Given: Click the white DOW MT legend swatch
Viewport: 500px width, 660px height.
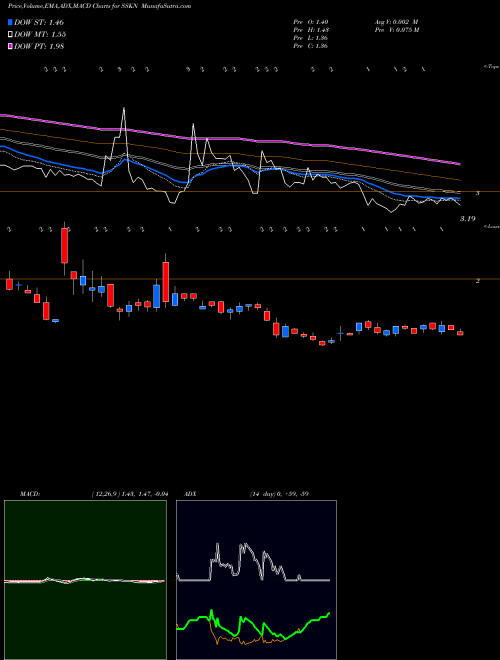Looking at the screenshot, I should (x=10, y=34).
